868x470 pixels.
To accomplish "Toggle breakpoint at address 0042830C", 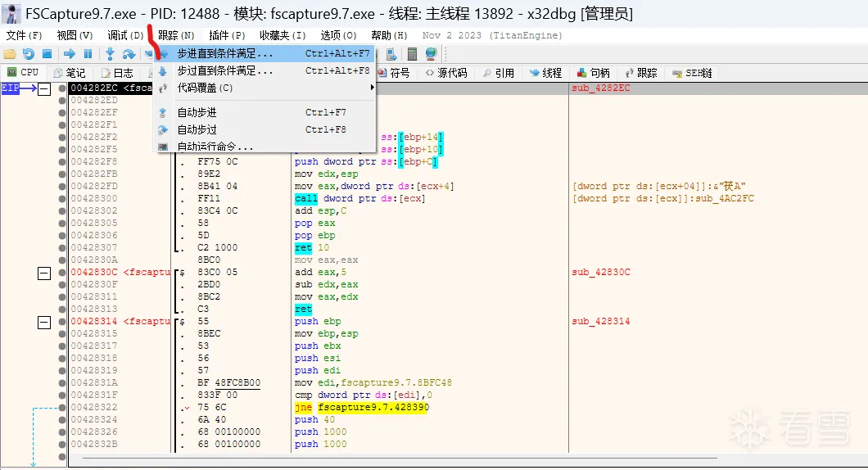I will pos(62,272).
